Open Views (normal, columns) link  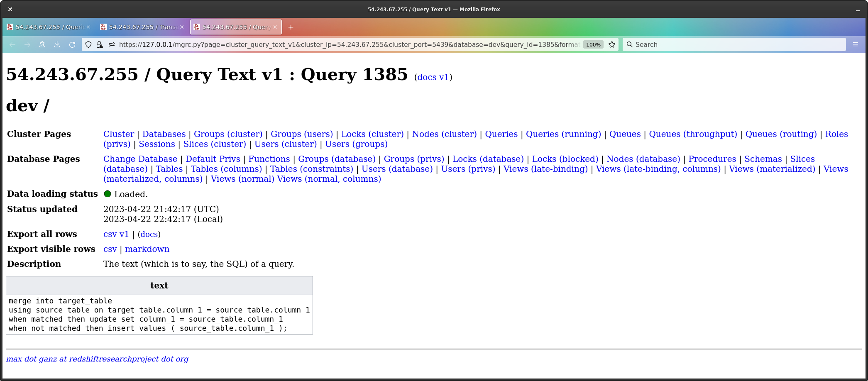329,179
